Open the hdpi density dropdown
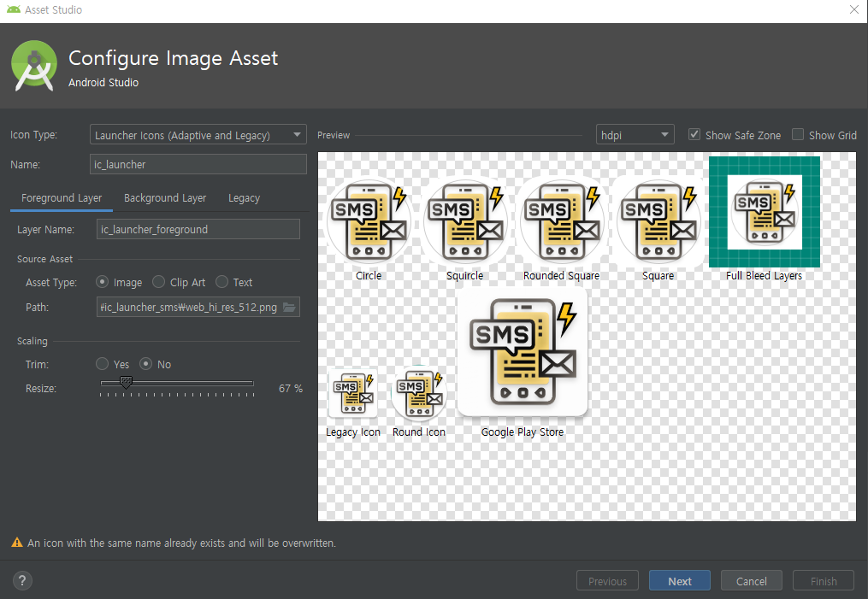Screen dimensions: 868x599 pyautogui.click(x=635, y=135)
